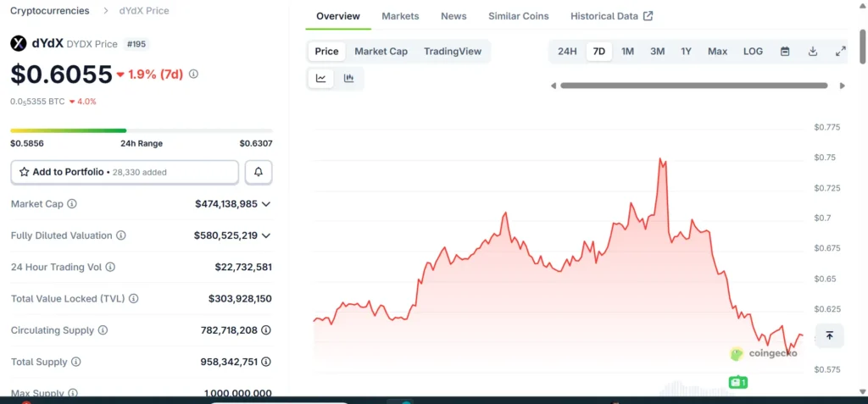
Task: Click the $303,928,150 TVL value
Action: click(x=240, y=298)
